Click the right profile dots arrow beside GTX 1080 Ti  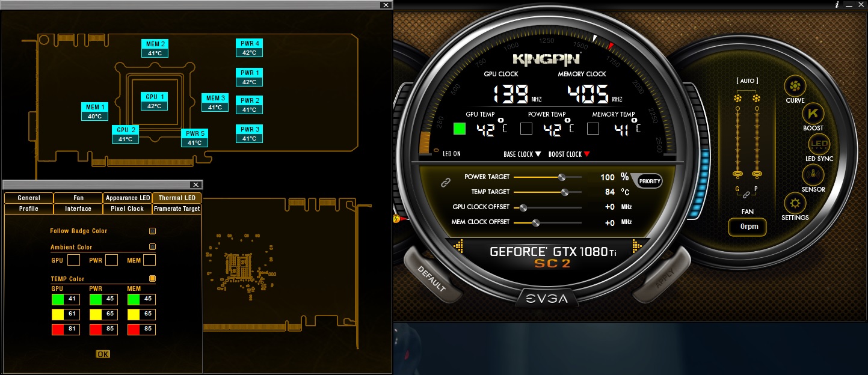[x=638, y=246]
